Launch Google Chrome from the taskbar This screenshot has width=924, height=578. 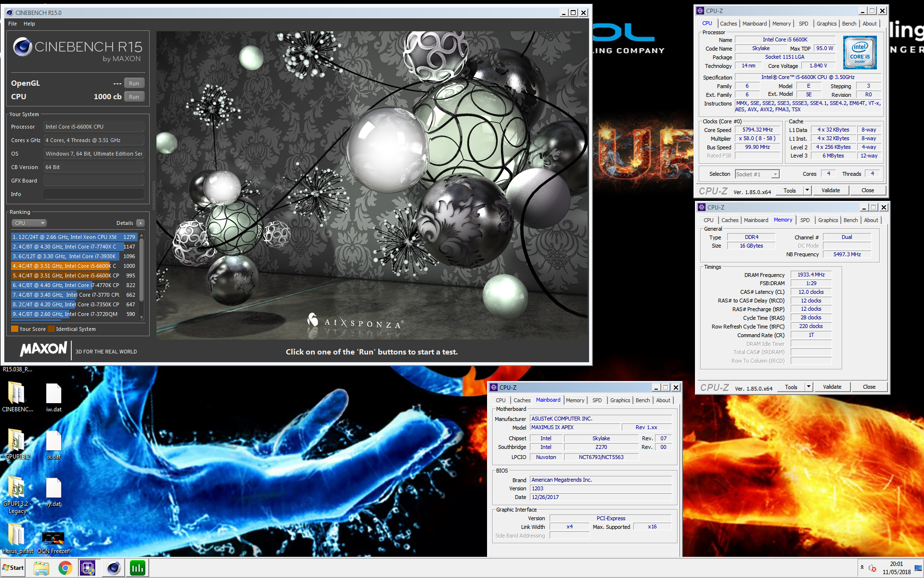tap(65, 568)
